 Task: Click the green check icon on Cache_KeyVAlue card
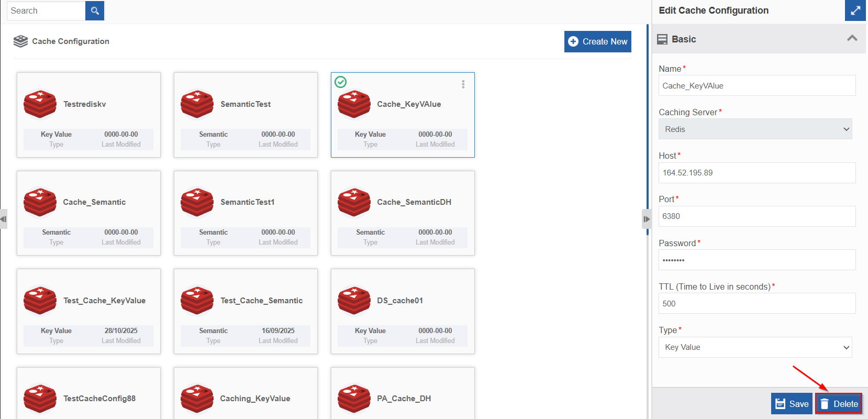coord(341,82)
